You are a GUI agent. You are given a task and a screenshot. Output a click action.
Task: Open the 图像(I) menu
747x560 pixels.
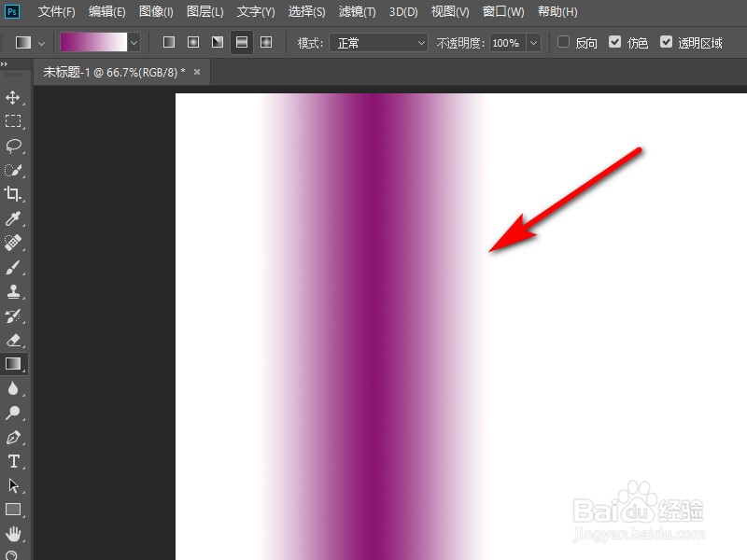click(156, 11)
